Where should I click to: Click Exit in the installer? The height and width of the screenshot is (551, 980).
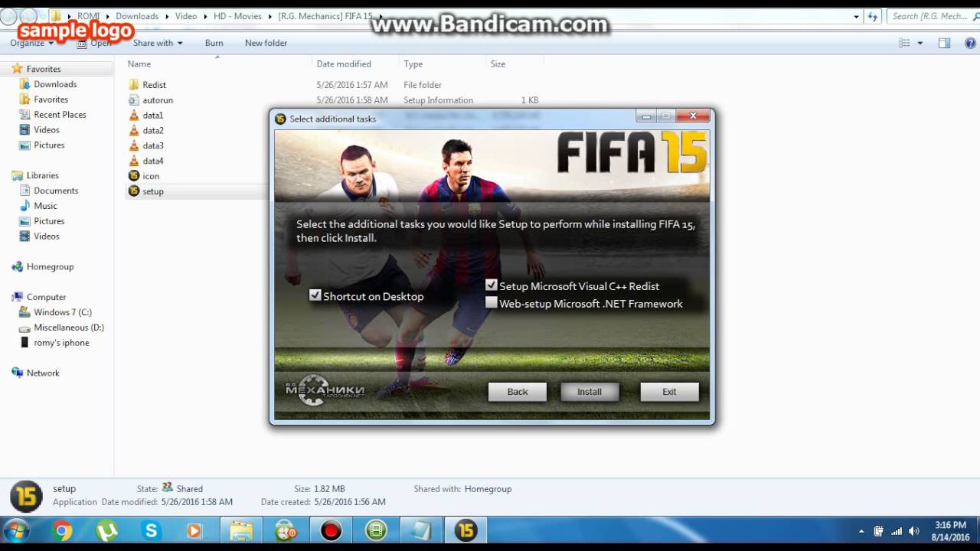coord(669,392)
